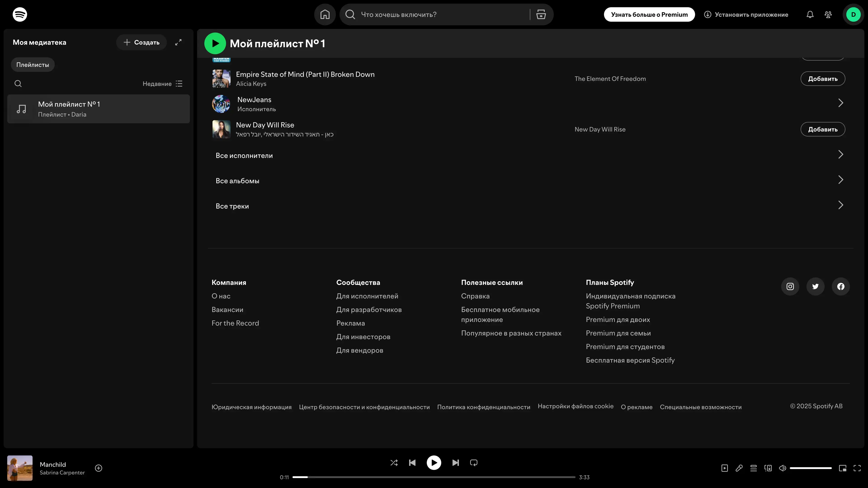Add "New Day Will Rise" with Добавить

pos(823,129)
